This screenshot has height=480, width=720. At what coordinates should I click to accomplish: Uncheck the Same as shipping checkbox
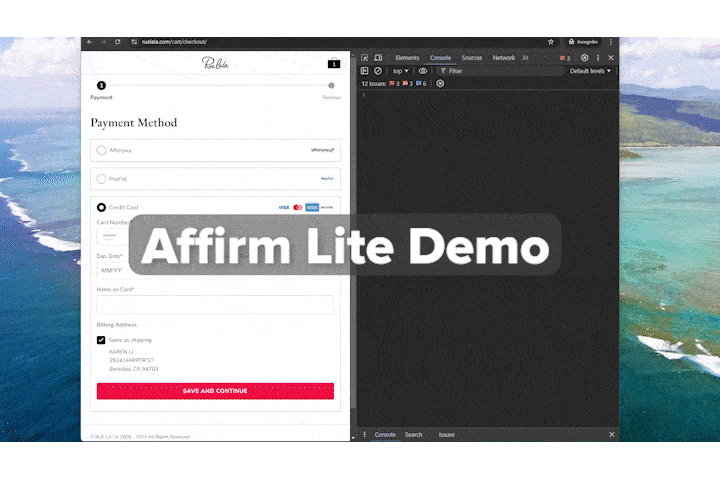coord(101,340)
